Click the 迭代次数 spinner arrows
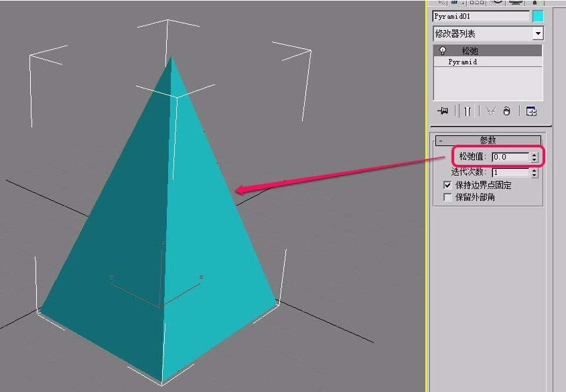The width and height of the screenshot is (566, 392). pyautogui.click(x=535, y=172)
